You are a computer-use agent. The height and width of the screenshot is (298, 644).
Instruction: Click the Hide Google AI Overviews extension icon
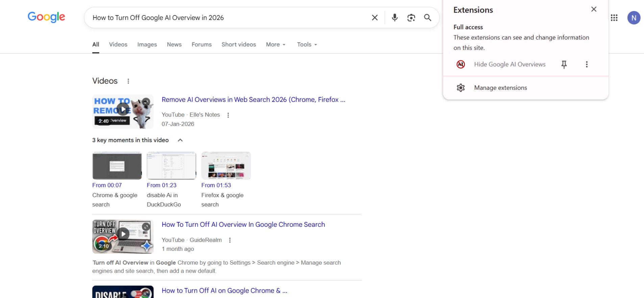[x=461, y=64]
